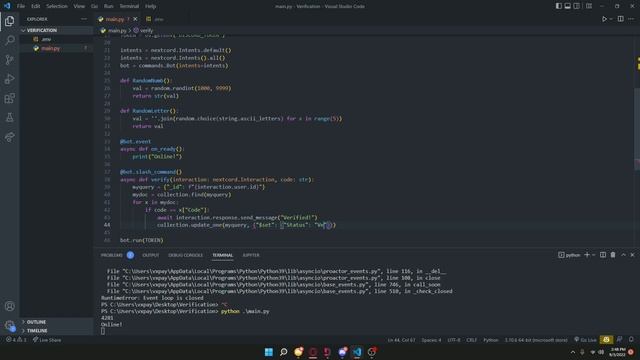Open the Help menu
Viewport: 640px width, 360px height.
point(150,6)
